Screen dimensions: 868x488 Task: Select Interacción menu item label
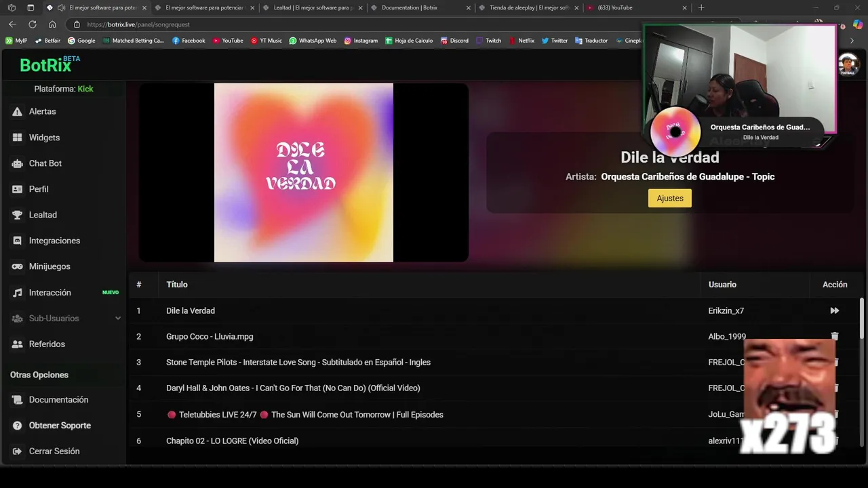point(50,293)
